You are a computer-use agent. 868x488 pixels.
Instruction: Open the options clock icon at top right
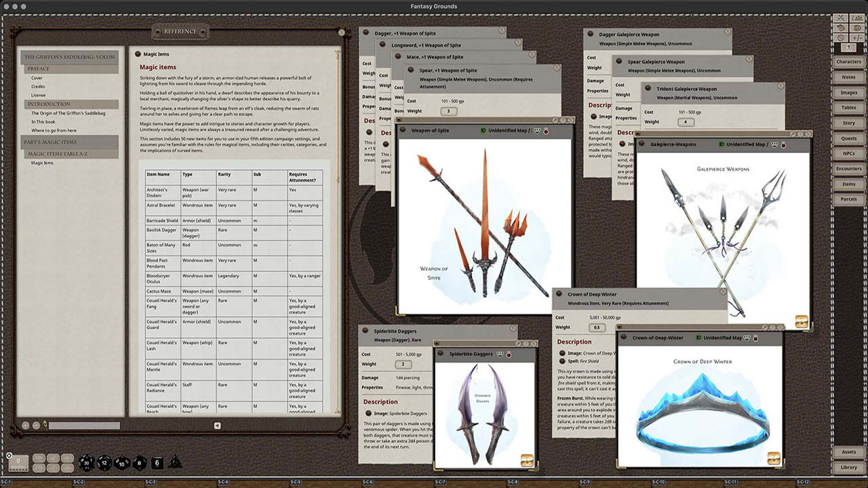(x=840, y=37)
